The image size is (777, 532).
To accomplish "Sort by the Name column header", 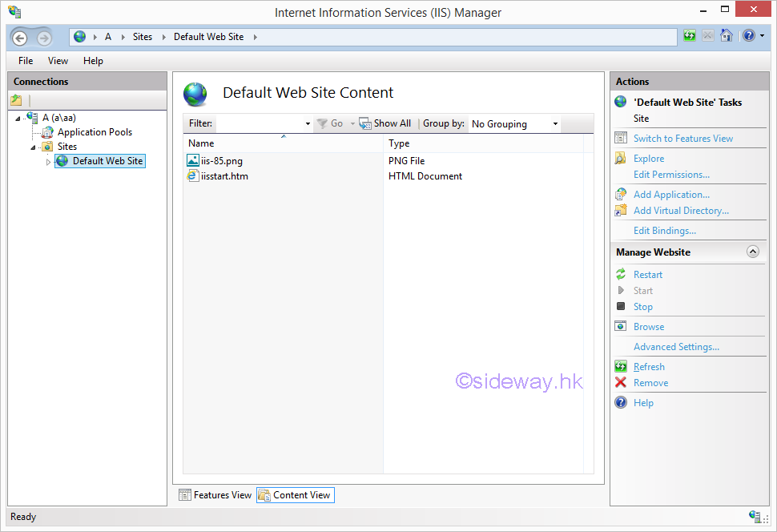I will tap(283, 143).
